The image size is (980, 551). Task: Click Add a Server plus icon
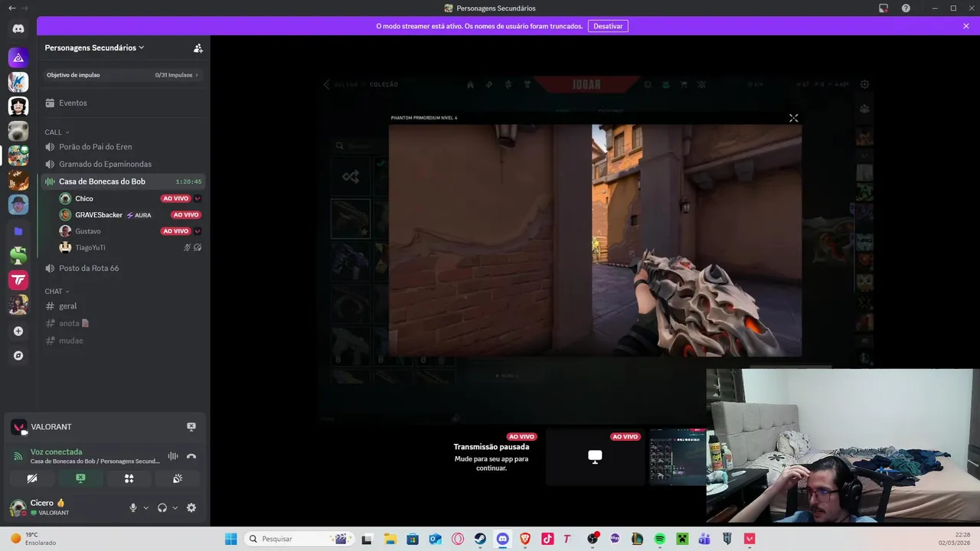coord(18,331)
